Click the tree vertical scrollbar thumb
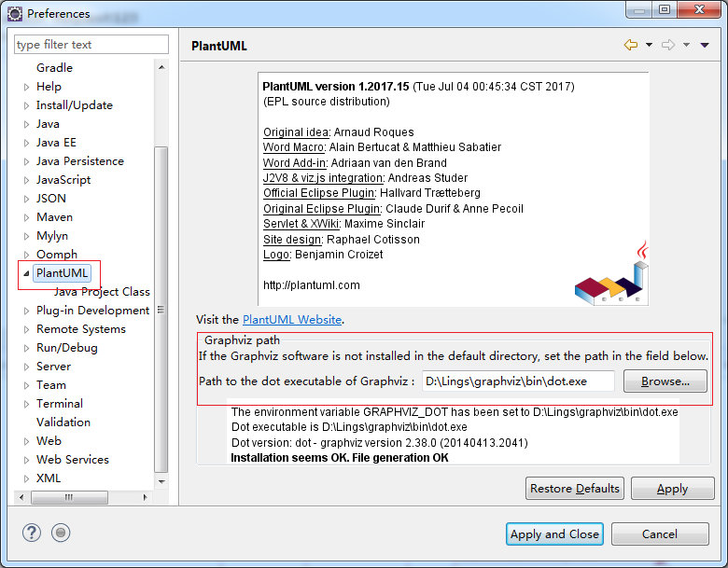This screenshot has width=728, height=568. click(x=161, y=309)
